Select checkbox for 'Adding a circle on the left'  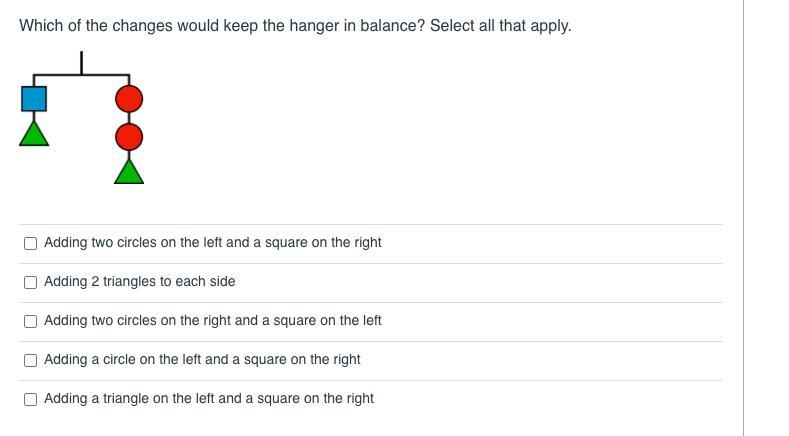(x=30, y=360)
